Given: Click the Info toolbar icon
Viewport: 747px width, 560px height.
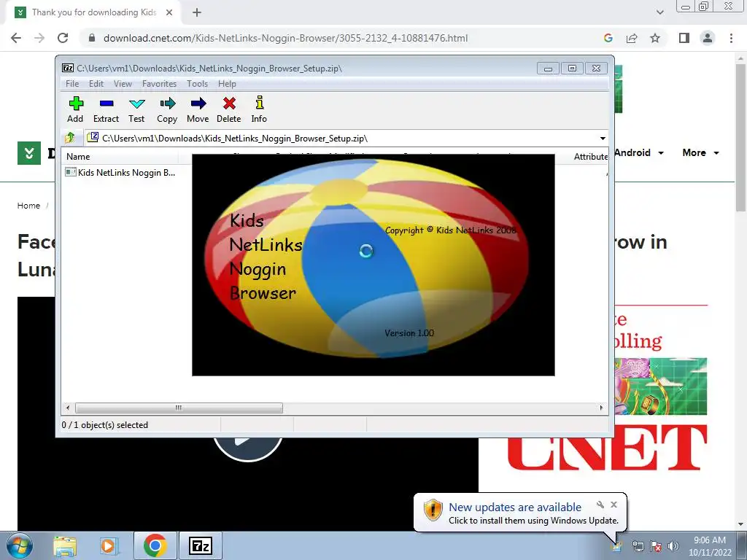Looking at the screenshot, I should (x=259, y=109).
